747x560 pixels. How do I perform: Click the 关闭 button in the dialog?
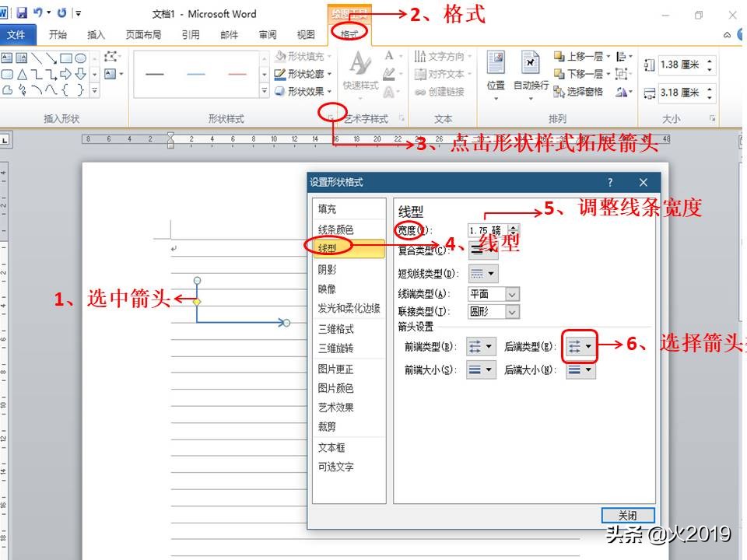coord(627,515)
